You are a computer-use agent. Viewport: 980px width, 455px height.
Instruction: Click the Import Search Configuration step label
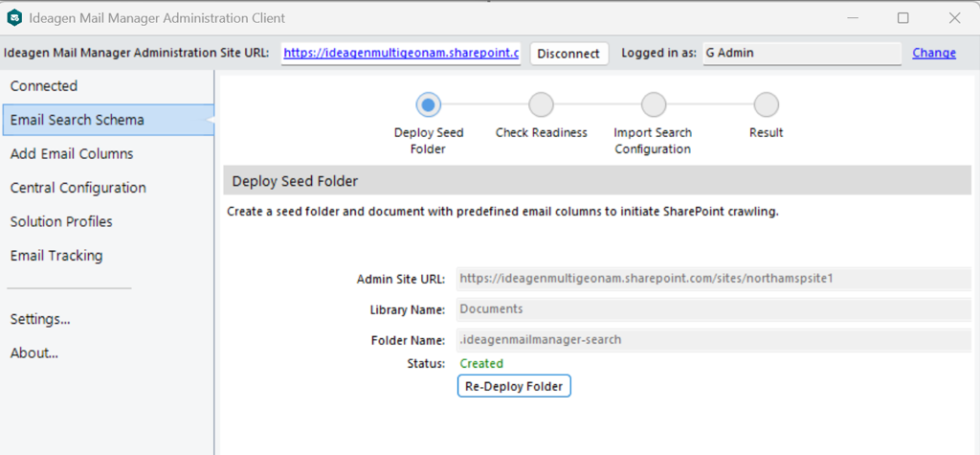pos(653,141)
